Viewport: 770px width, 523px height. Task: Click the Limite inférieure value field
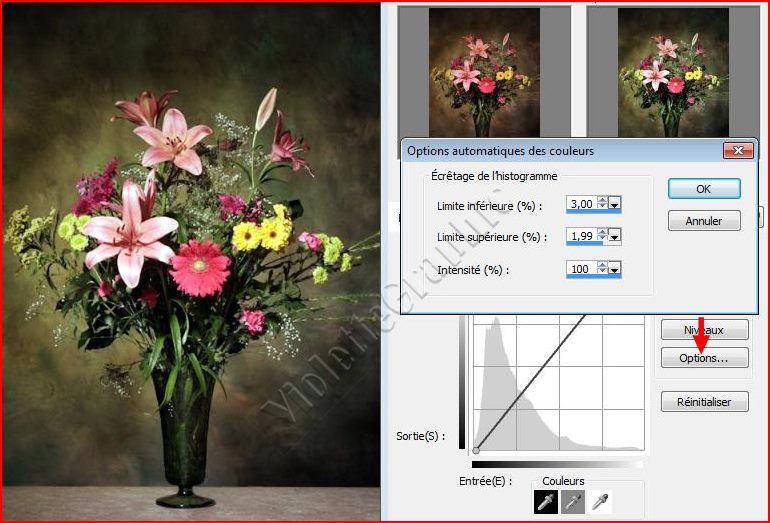tap(580, 204)
